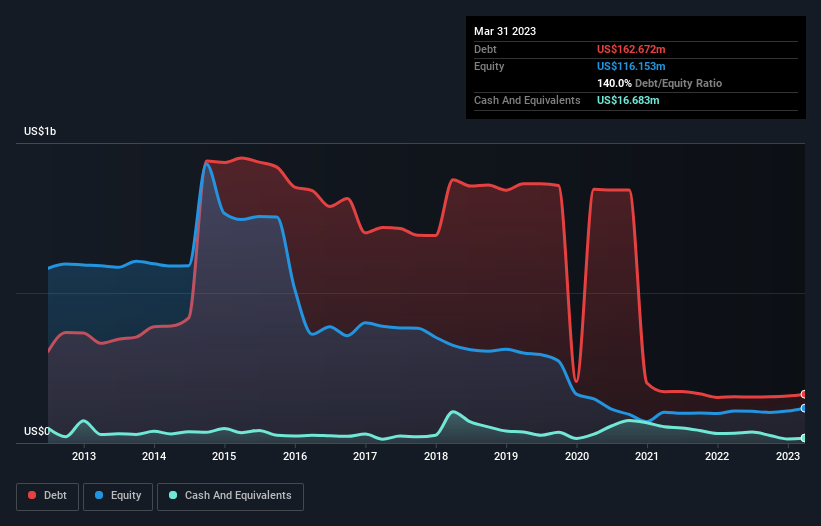This screenshot has height=526, width=821.
Task: Click the teal Cash endpoint marker
Action: coord(804,438)
